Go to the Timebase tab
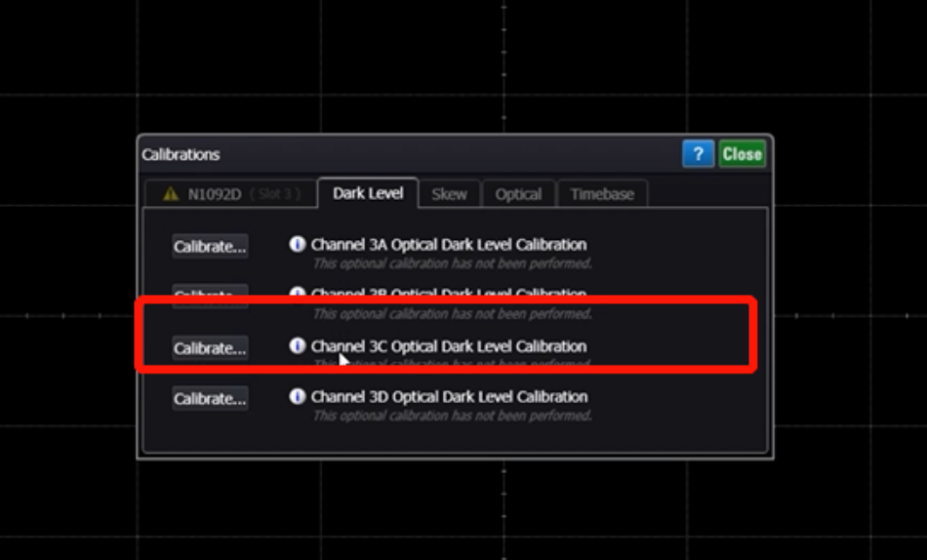927x560 pixels. (602, 194)
